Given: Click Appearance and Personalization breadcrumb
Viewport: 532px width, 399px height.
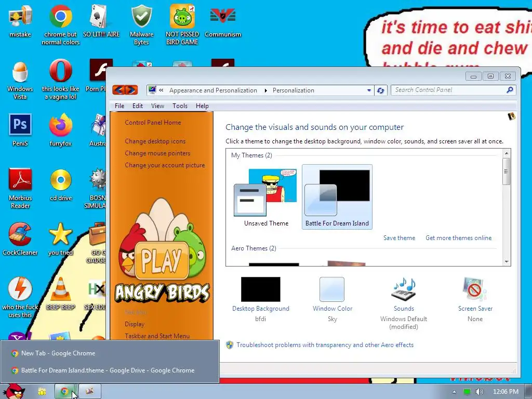Looking at the screenshot, I should [213, 90].
